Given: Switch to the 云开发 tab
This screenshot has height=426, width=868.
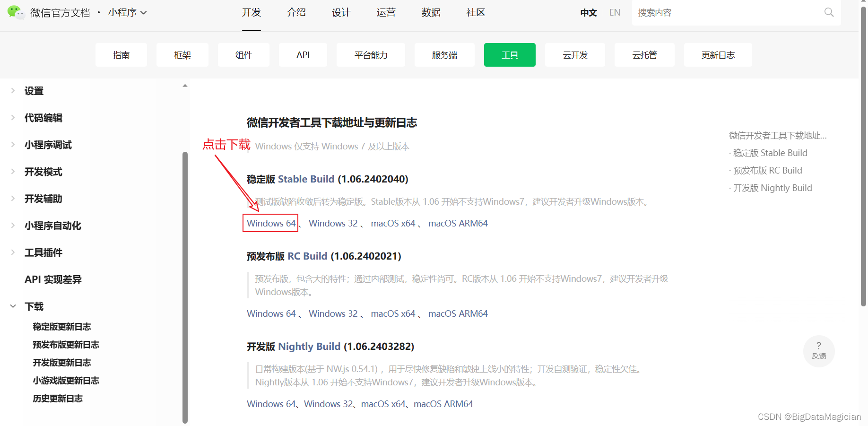Looking at the screenshot, I should coord(575,55).
